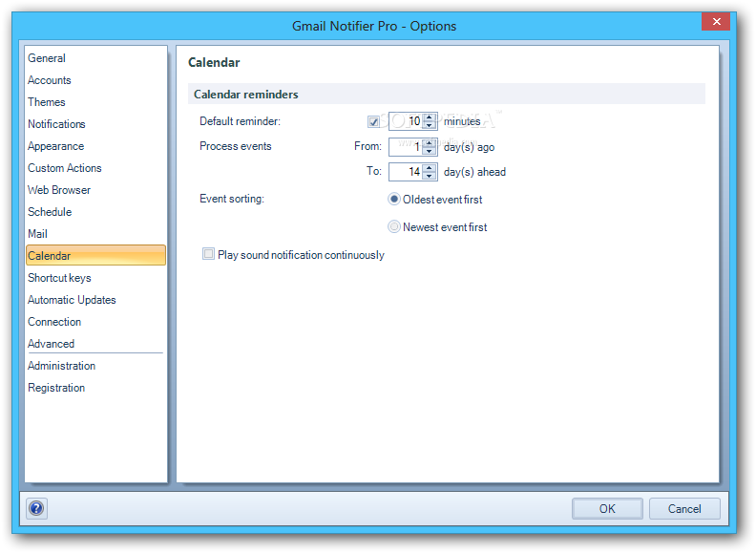Select Newest event first sorting
The image size is (756, 553).
click(x=394, y=226)
